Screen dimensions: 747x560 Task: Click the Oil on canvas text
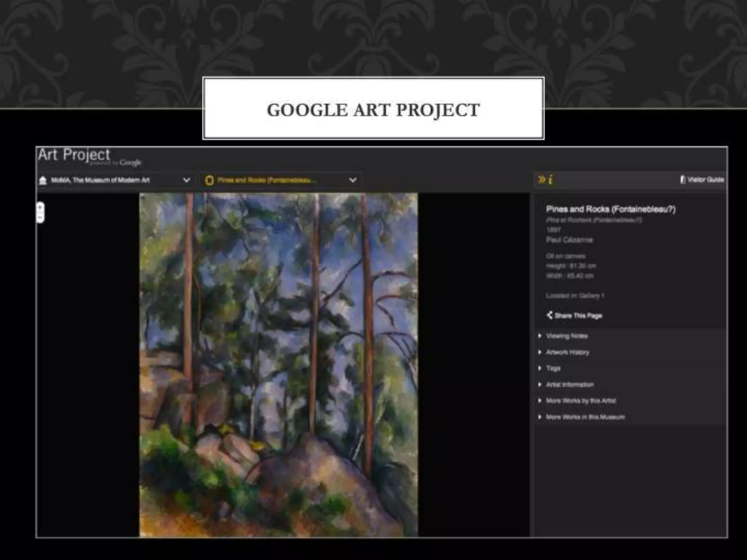[566, 256]
